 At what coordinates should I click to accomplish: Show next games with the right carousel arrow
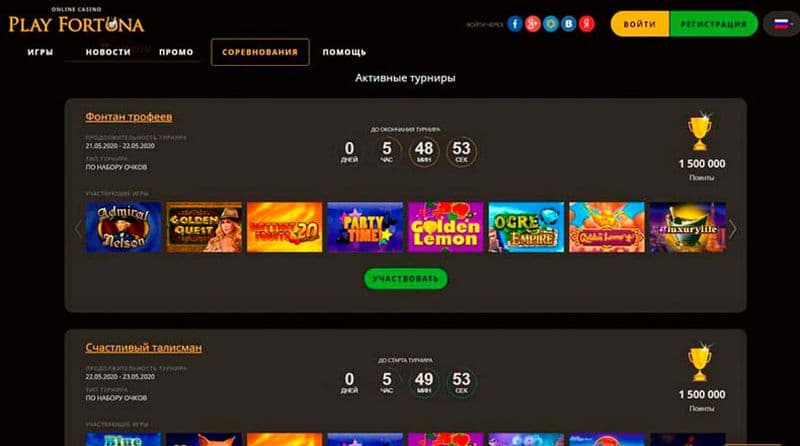pyautogui.click(x=733, y=229)
